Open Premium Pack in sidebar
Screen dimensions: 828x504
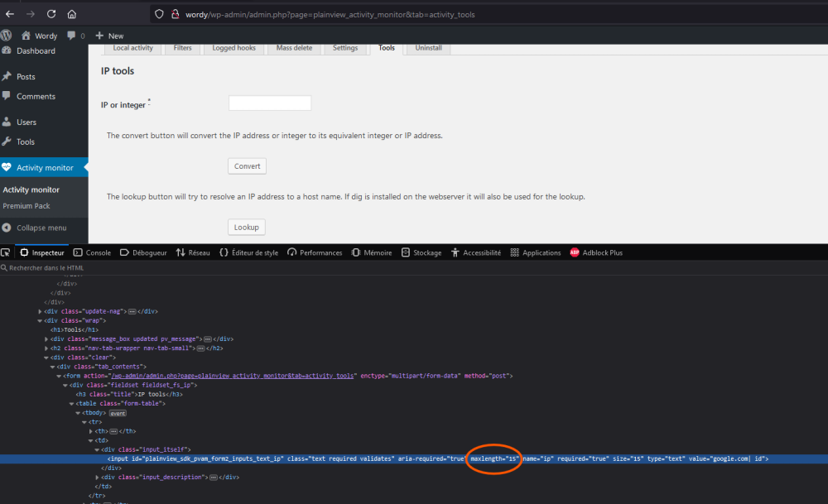pyautogui.click(x=26, y=206)
